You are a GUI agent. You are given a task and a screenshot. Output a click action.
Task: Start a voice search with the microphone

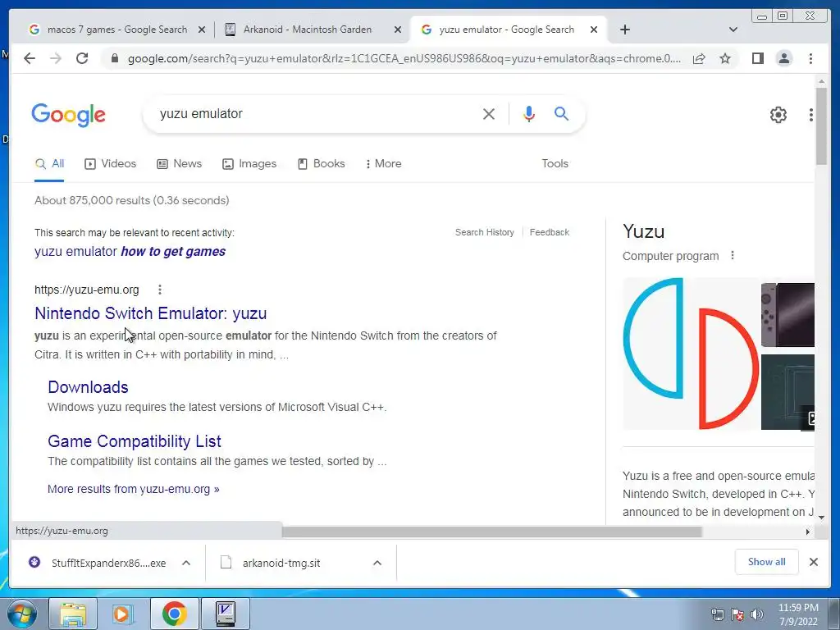pos(529,113)
